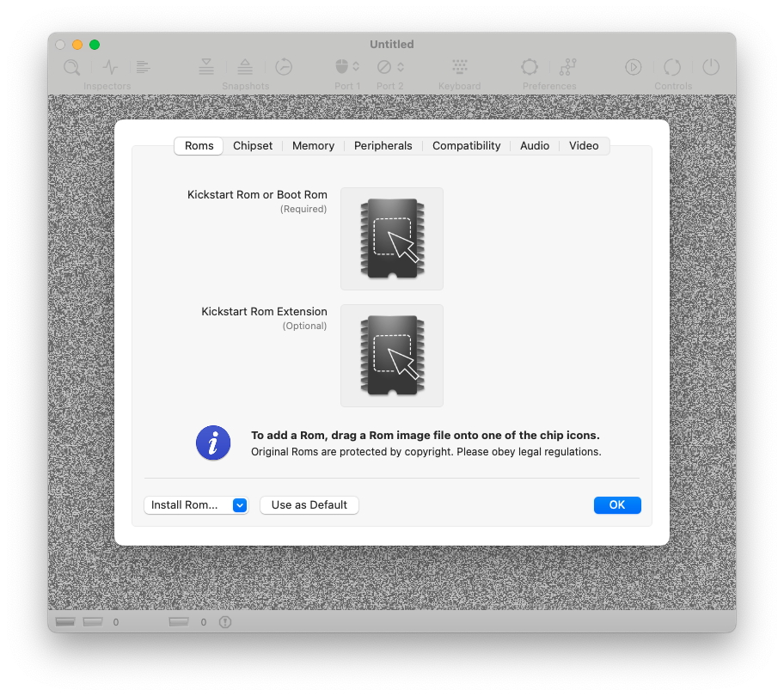Viewport: 784px width, 696px height.
Task: Click the Kickstart Rom Extension chip icon
Action: tap(392, 356)
